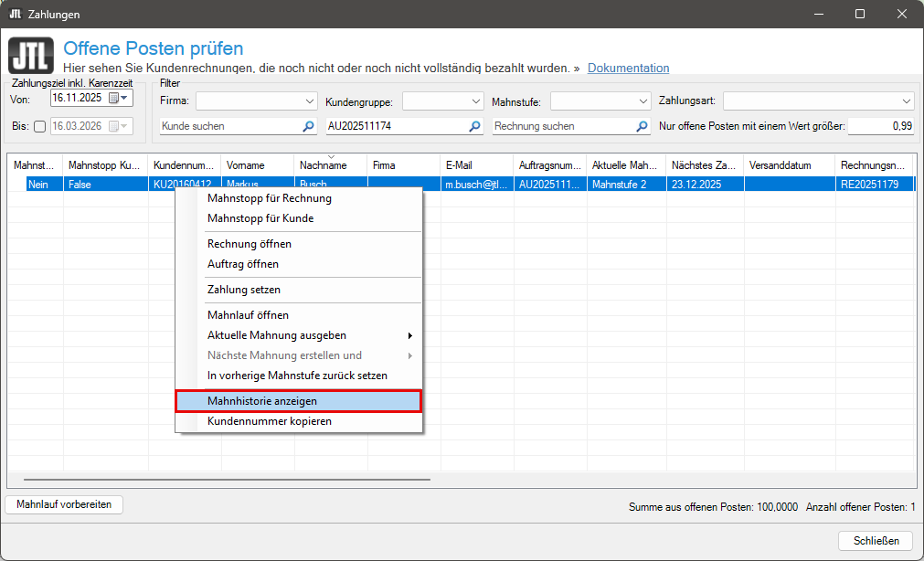This screenshot has width=924, height=561.
Task: Click the JTL logo in the header
Action: tap(30, 56)
